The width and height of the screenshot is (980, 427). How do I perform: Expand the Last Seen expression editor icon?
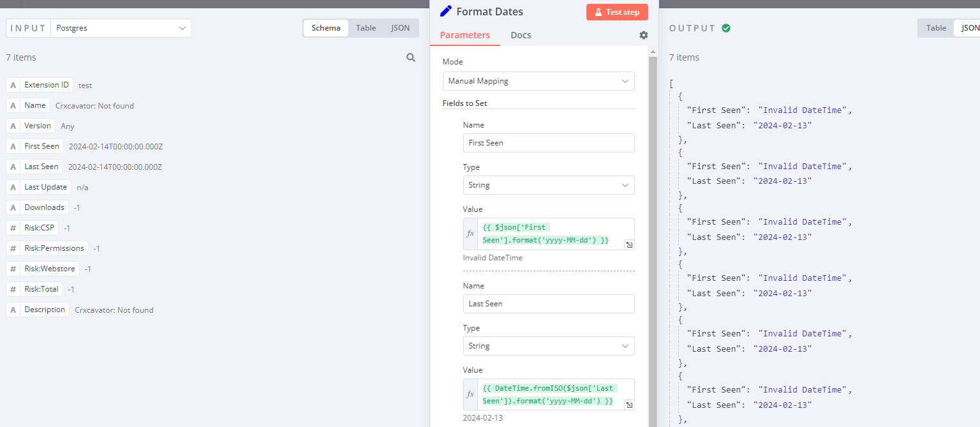coord(628,405)
